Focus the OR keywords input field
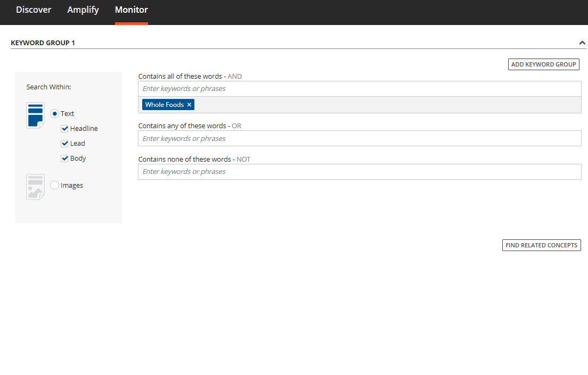This screenshot has width=588, height=375. [360, 139]
